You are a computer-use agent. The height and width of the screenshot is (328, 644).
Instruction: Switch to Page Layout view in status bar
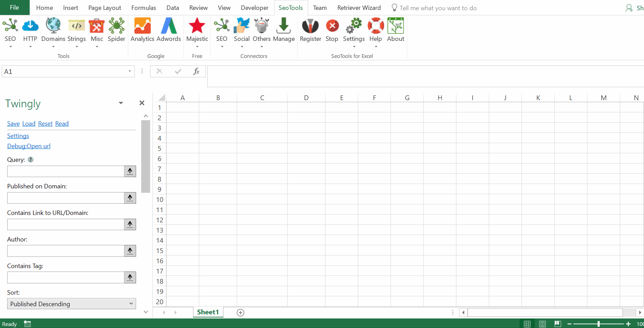tap(542, 324)
